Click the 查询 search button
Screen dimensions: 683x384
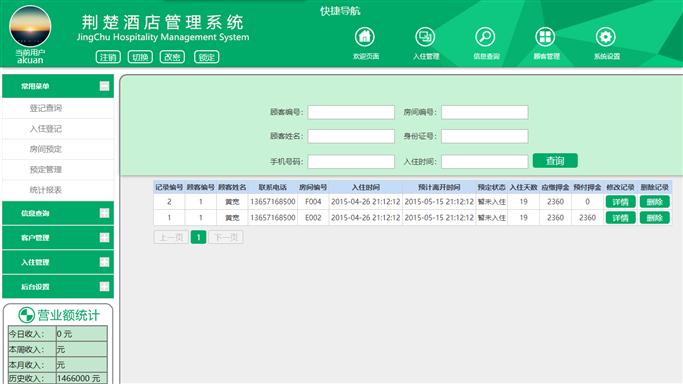coord(555,161)
